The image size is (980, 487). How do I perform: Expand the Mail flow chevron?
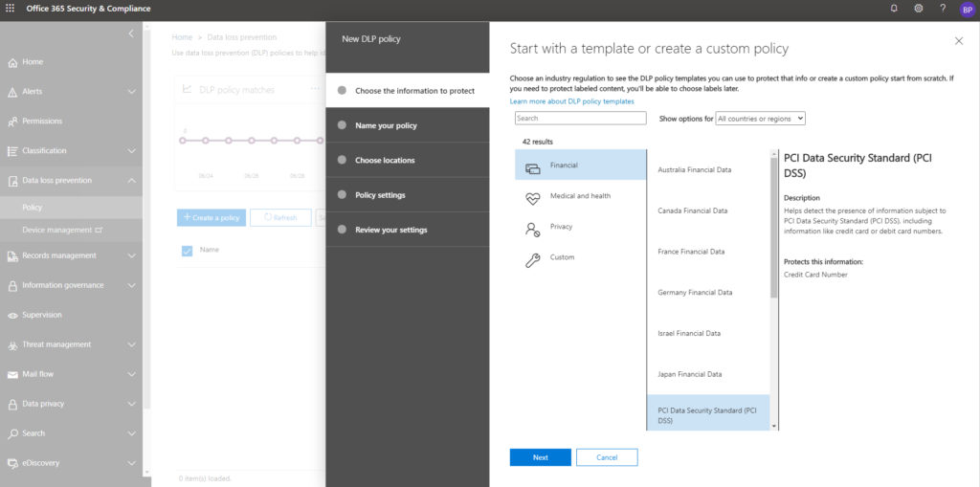click(131, 374)
